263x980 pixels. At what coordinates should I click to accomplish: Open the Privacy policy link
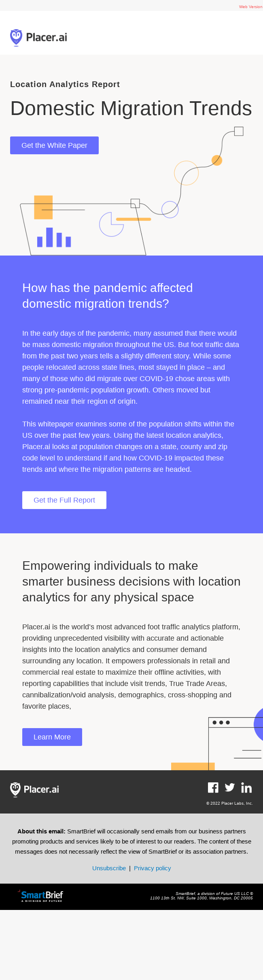pos(152,868)
